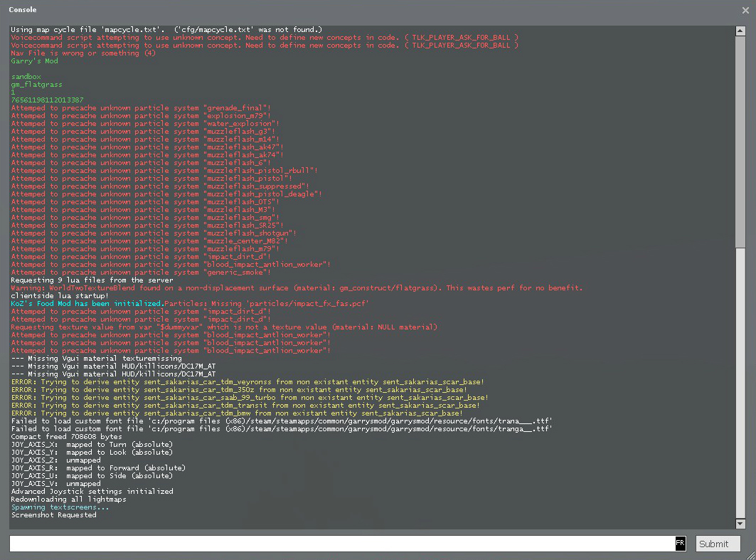
Task: Click the 'JOY_AXIS_V: unmapped' line
Action: (x=56, y=483)
